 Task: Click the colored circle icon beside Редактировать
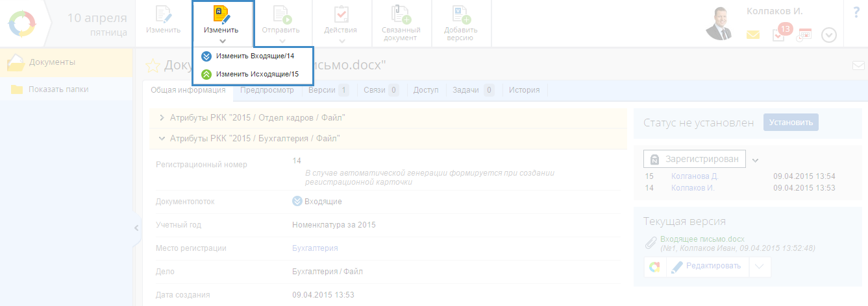tap(654, 266)
